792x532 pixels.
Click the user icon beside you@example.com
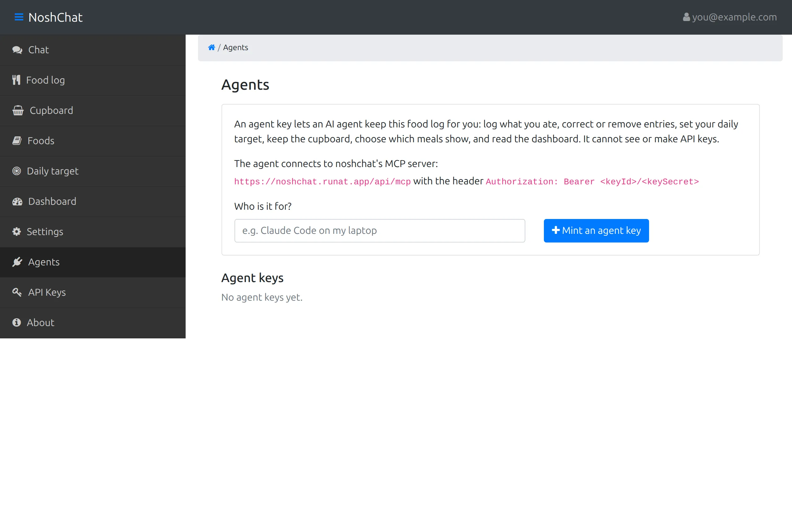pos(686,17)
